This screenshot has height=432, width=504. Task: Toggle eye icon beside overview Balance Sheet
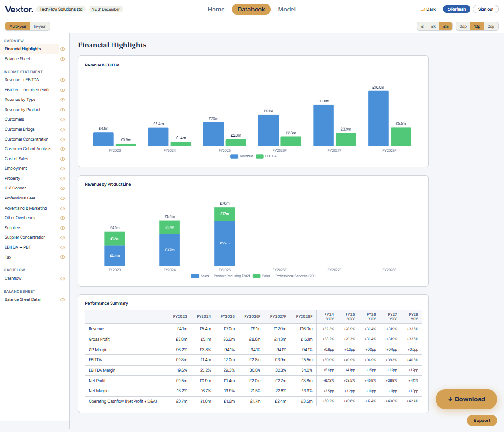coord(63,59)
